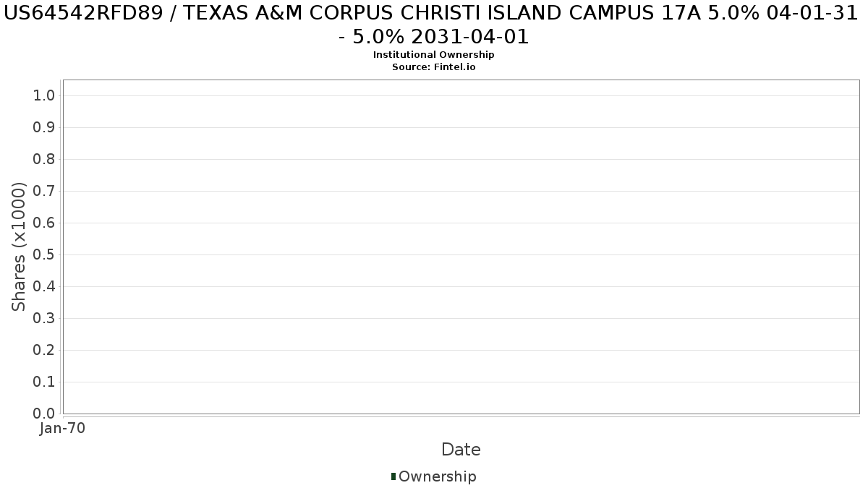The image size is (868, 488).
Task: Click the empty chart plot area
Action: [x=461, y=247]
